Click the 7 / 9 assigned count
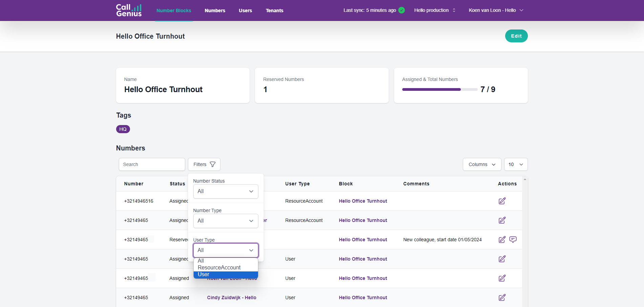 (x=488, y=89)
